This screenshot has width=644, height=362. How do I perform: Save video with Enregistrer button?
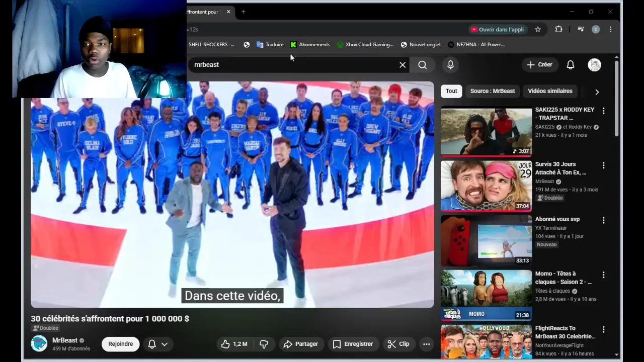353,344
